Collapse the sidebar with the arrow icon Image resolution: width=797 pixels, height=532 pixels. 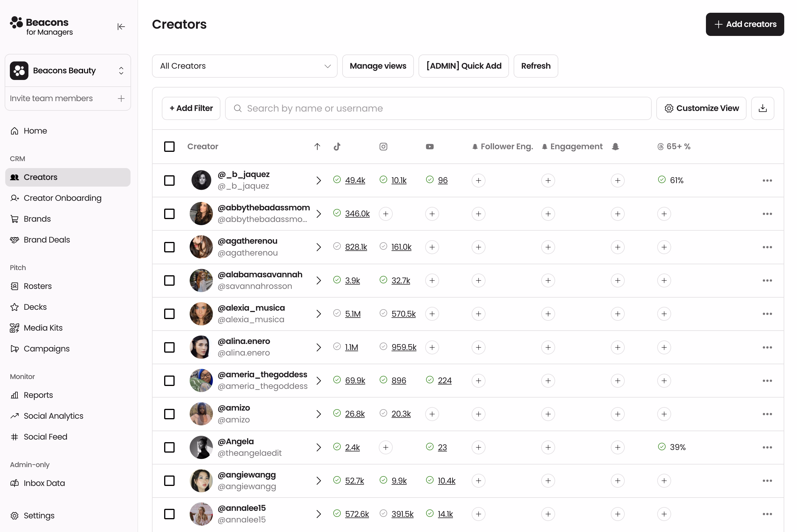pos(121,26)
